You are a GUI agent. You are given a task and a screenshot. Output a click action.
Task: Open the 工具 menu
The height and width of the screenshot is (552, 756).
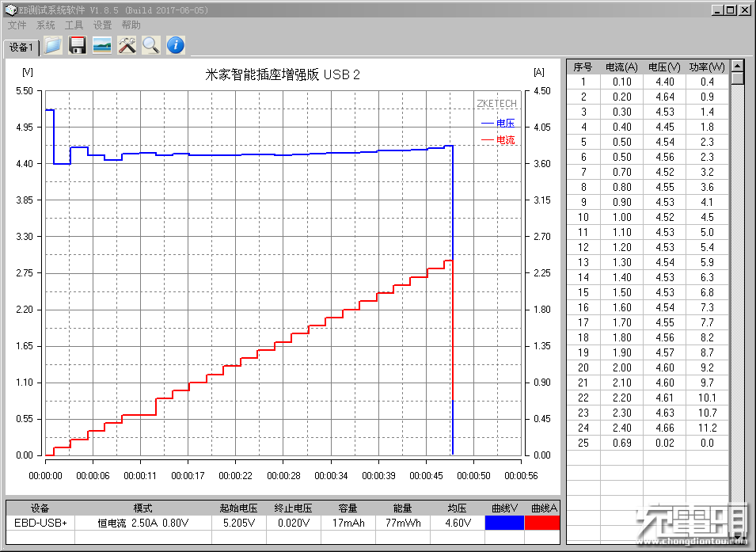point(74,25)
